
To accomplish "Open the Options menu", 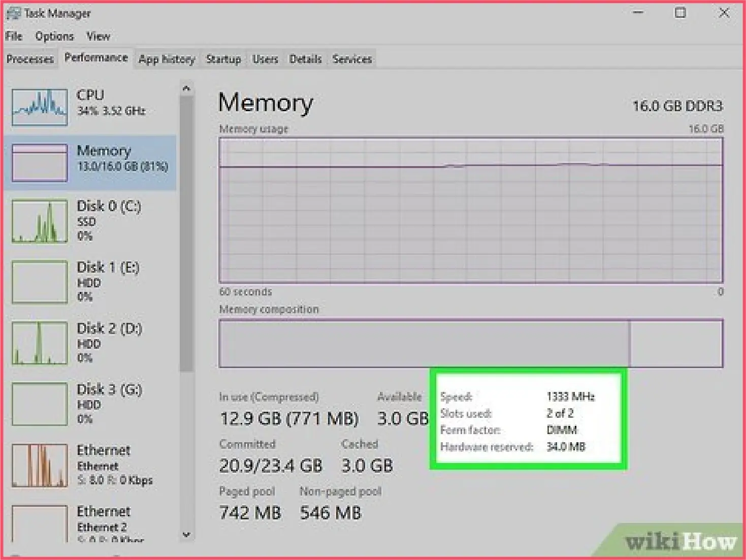I will (54, 36).
